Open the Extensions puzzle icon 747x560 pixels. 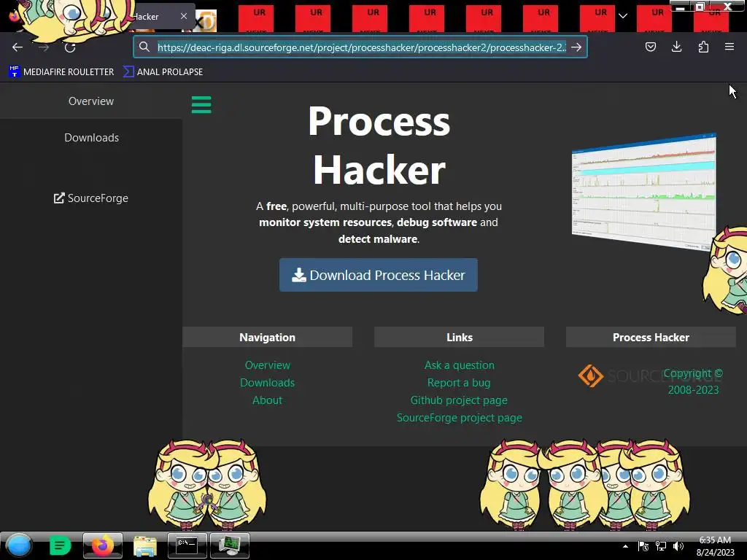pyautogui.click(x=703, y=47)
